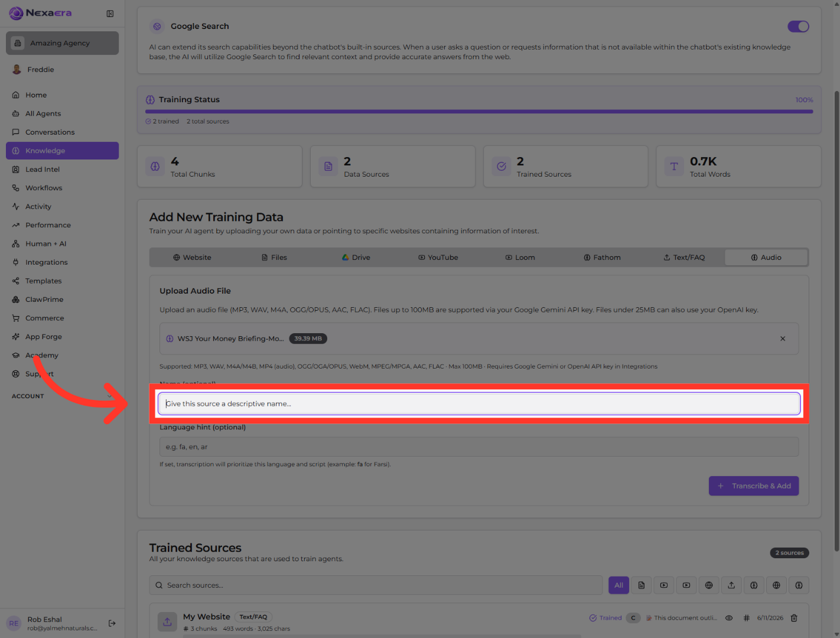Click the Training Status progress bar

coord(479,111)
